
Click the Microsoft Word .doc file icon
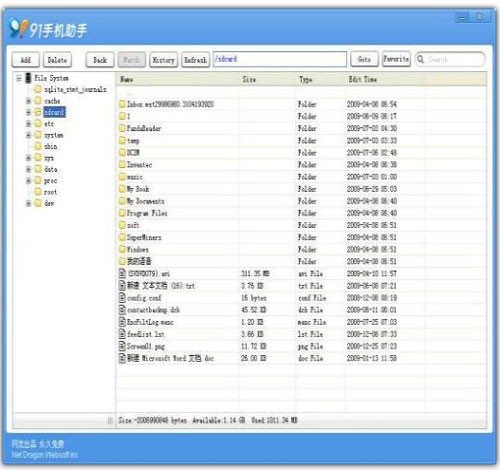point(122,358)
